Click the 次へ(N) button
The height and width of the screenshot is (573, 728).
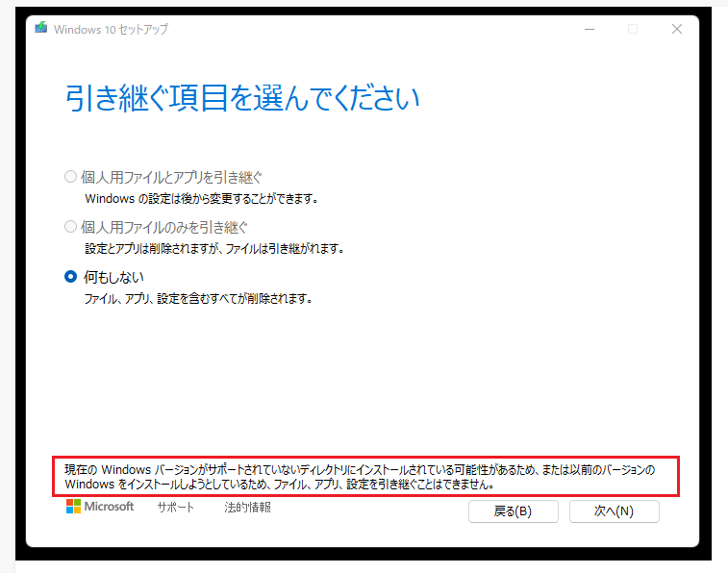click(x=615, y=511)
